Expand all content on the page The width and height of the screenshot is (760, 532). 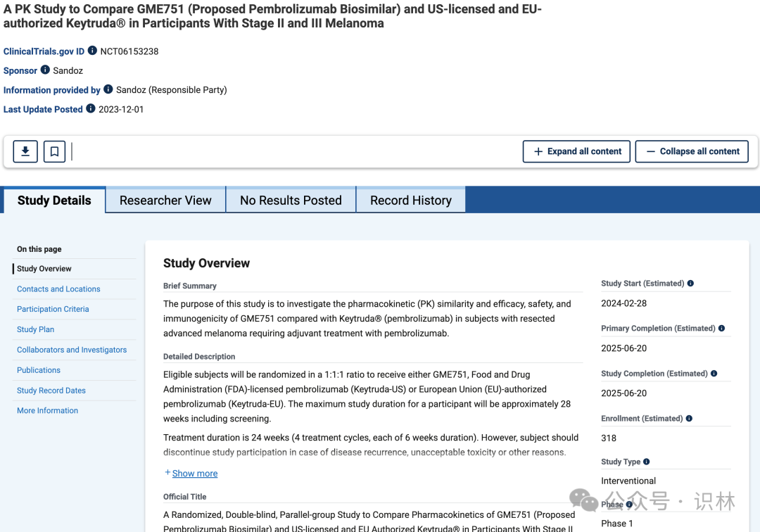[576, 152]
